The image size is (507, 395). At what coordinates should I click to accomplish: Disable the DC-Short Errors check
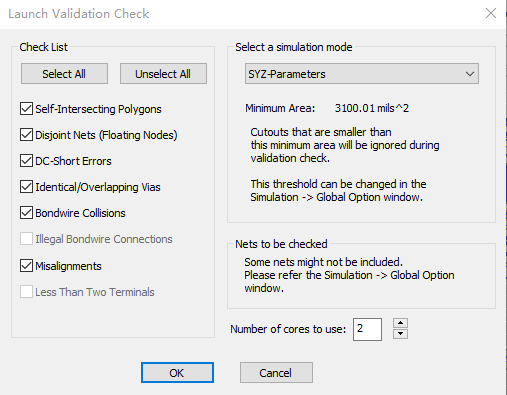(26, 161)
